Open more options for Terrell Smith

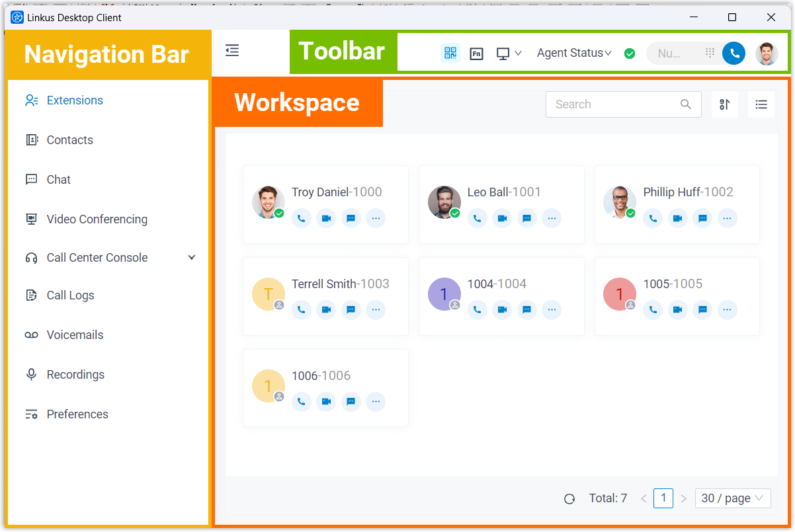point(376,309)
